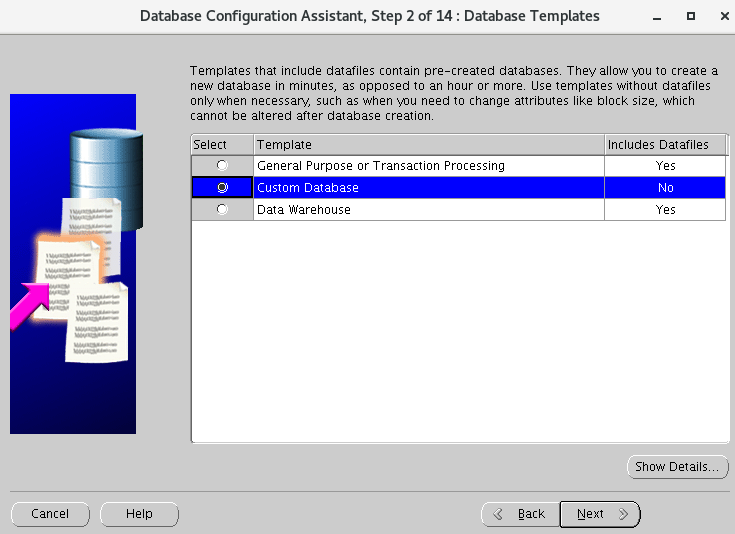Click the Custom Database template name
The height and width of the screenshot is (534, 735).
point(308,188)
